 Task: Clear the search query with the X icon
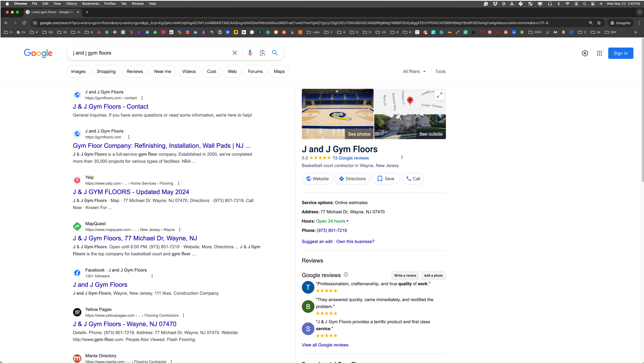click(234, 53)
